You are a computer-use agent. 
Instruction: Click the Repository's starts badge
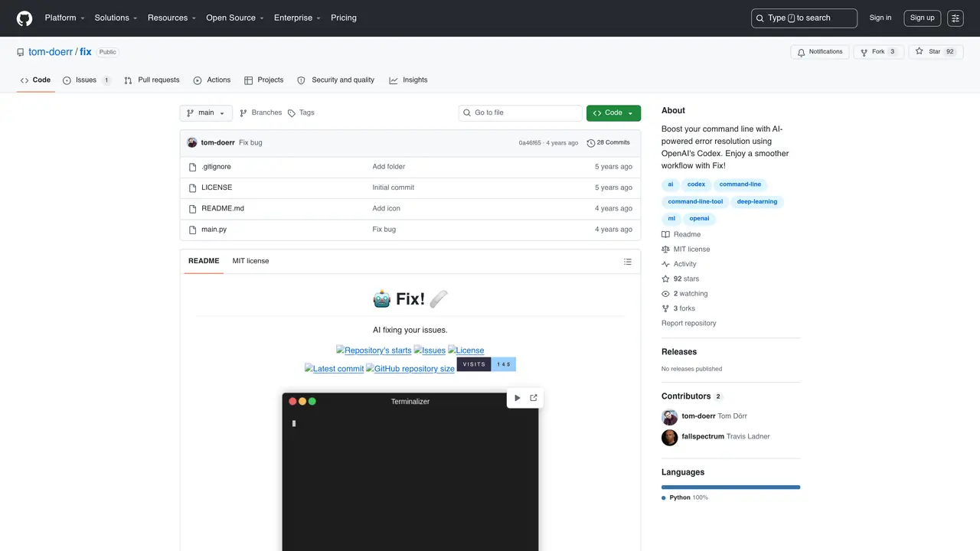(x=374, y=350)
